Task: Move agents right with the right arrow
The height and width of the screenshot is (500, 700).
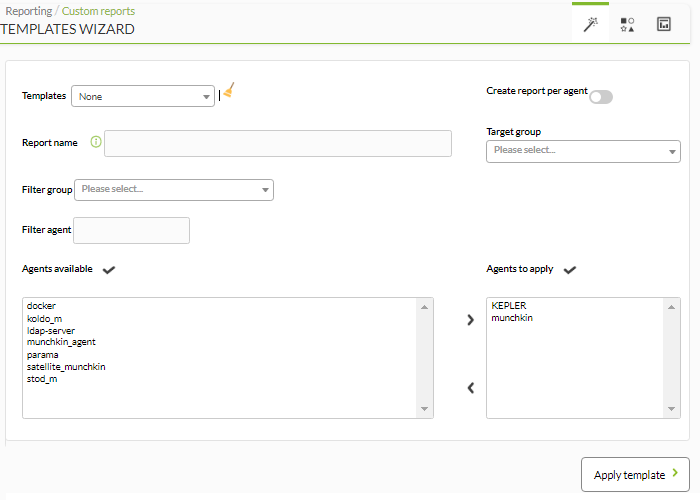Action: click(471, 320)
